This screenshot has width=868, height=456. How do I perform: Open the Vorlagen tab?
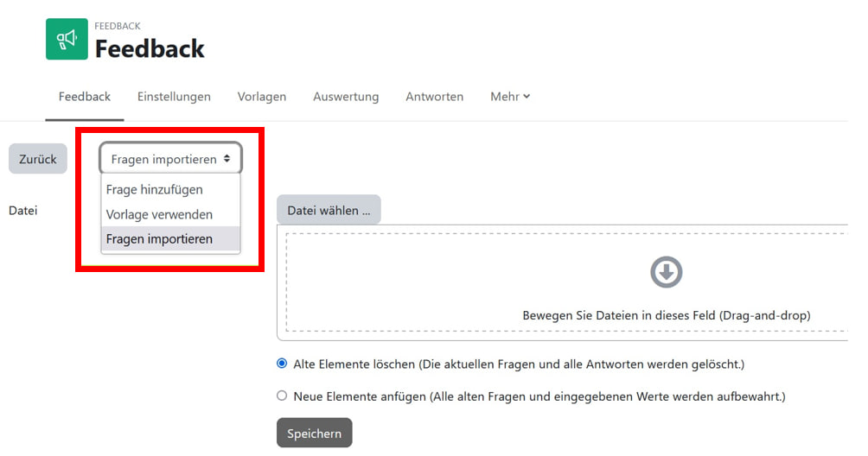pos(262,97)
